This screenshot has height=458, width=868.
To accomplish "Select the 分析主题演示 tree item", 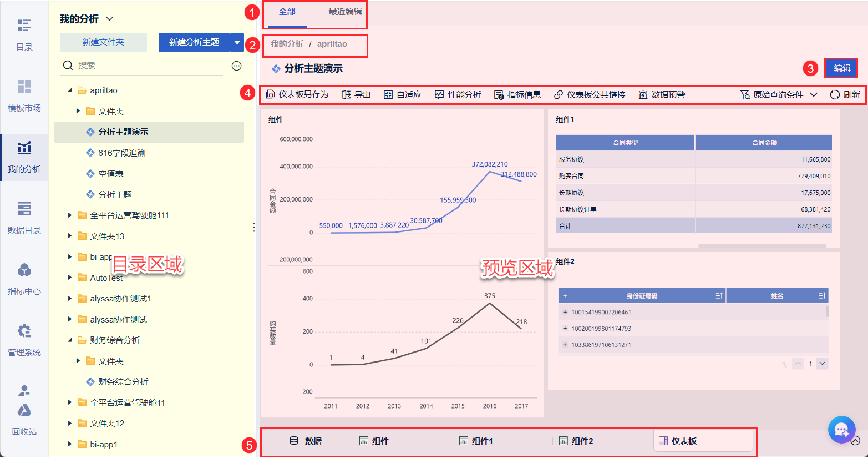I will [x=149, y=132].
